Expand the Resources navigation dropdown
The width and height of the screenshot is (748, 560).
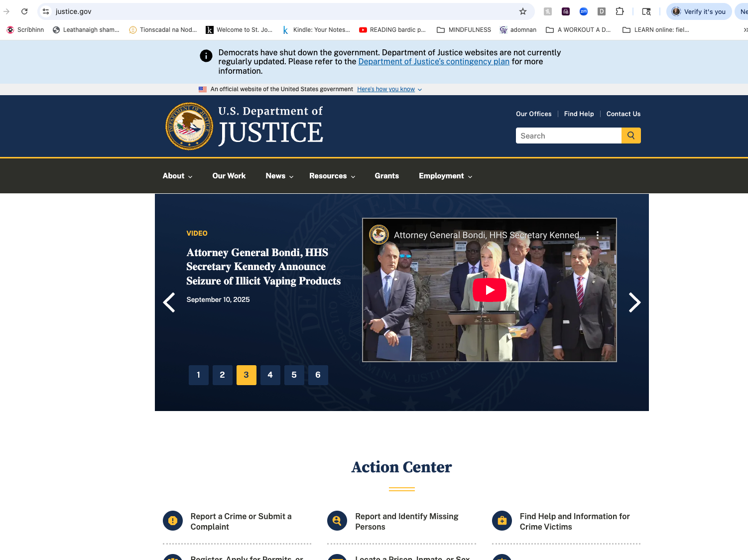[x=332, y=176]
